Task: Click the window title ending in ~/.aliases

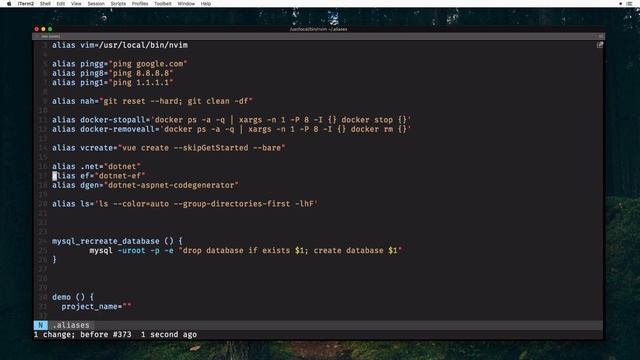Action: [x=318, y=29]
